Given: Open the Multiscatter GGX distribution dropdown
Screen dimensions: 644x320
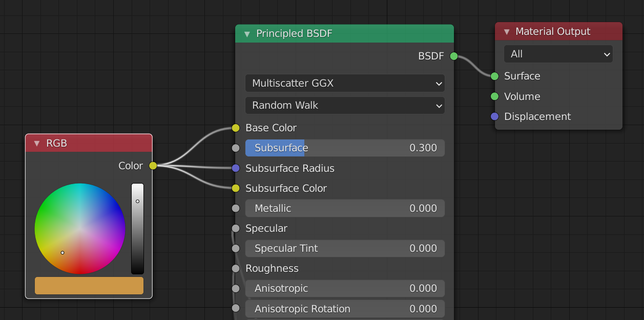Looking at the screenshot, I should click(x=345, y=83).
